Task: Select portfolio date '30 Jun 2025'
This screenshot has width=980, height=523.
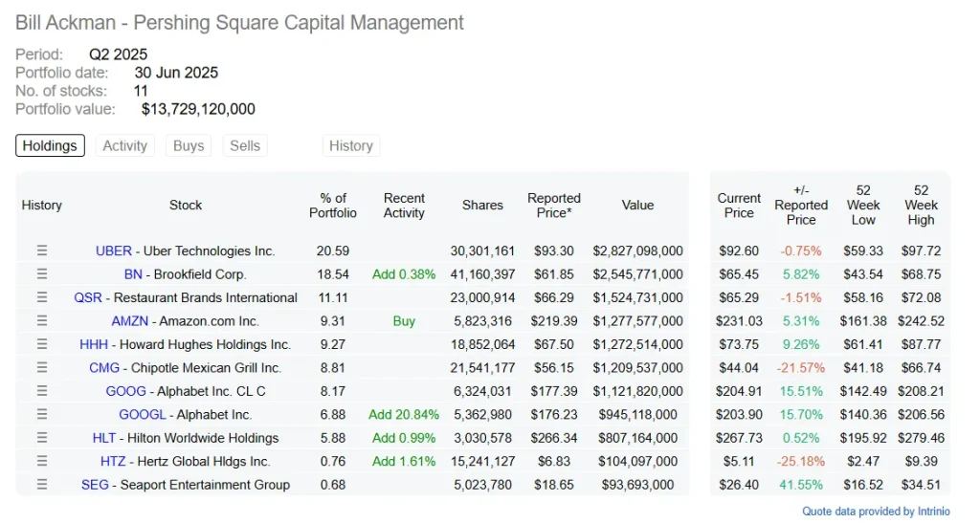Action: (176, 73)
